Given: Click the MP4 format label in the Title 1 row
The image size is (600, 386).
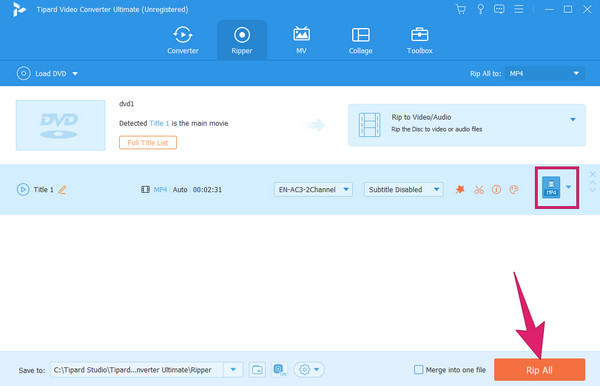Looking at the screenshot, I should (x=160, y=189).
